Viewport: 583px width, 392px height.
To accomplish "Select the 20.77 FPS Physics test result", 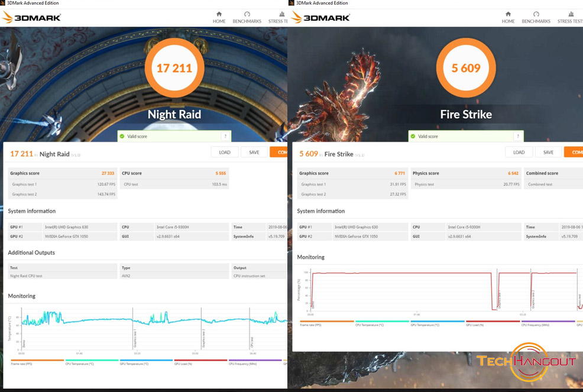I will (x=511, y=184).
